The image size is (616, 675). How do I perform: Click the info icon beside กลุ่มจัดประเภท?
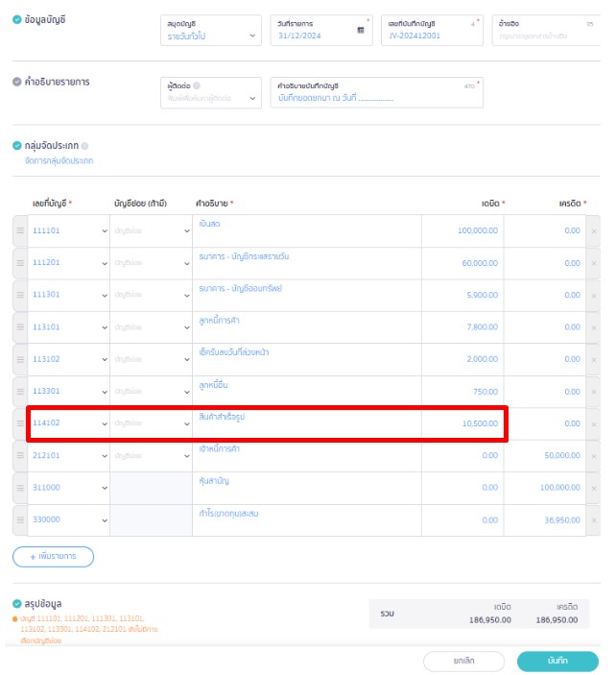pyautogui.click(x=84, y=146)
